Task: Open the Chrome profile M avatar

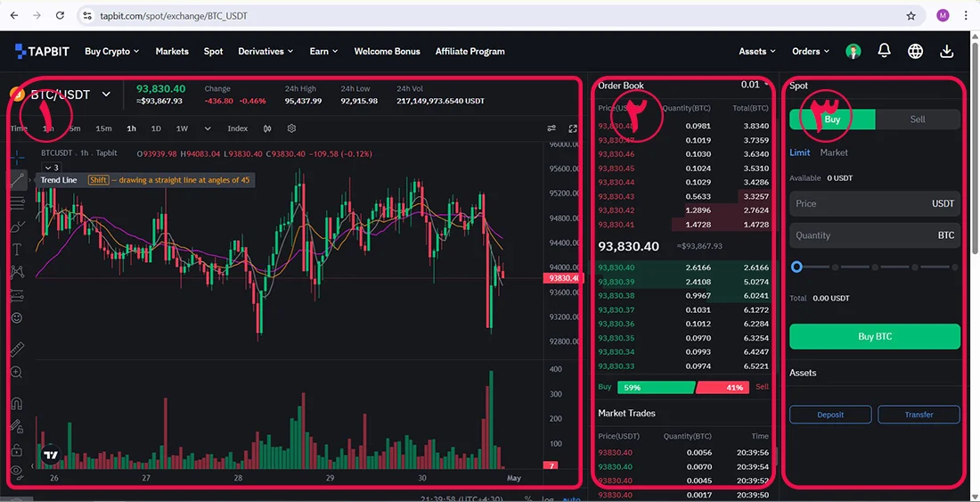Action: [943, 16]
